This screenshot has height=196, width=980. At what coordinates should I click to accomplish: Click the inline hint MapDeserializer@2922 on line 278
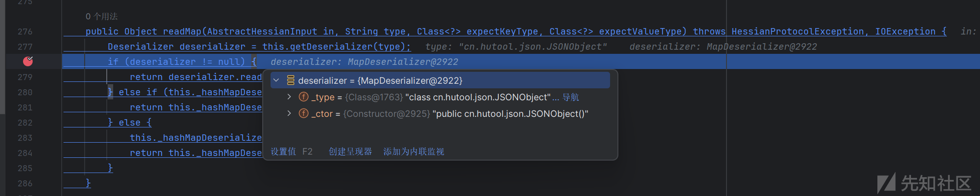[403, 62]
